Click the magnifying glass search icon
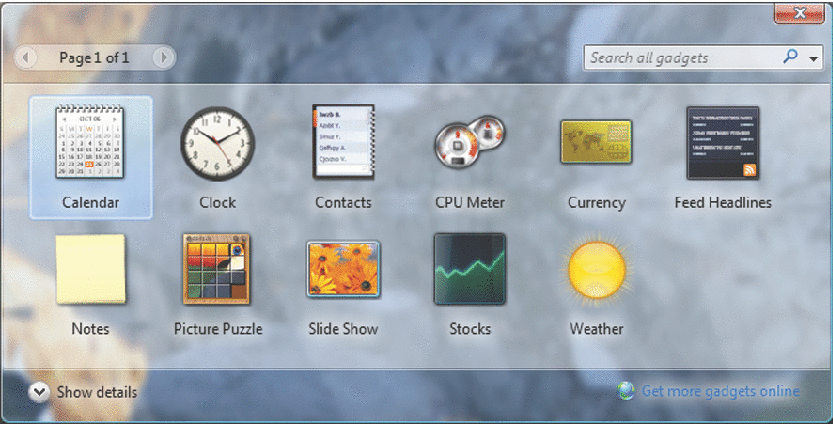 (x=791, y=58)
